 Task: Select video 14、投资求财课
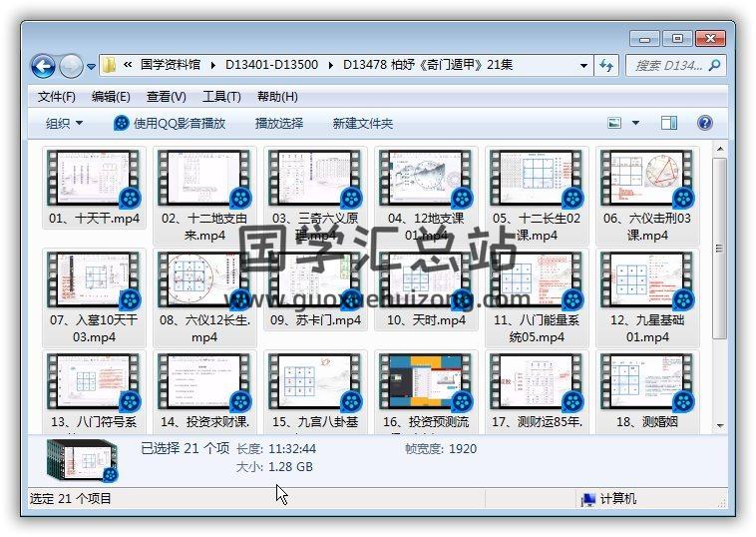[x=204, y=392]
